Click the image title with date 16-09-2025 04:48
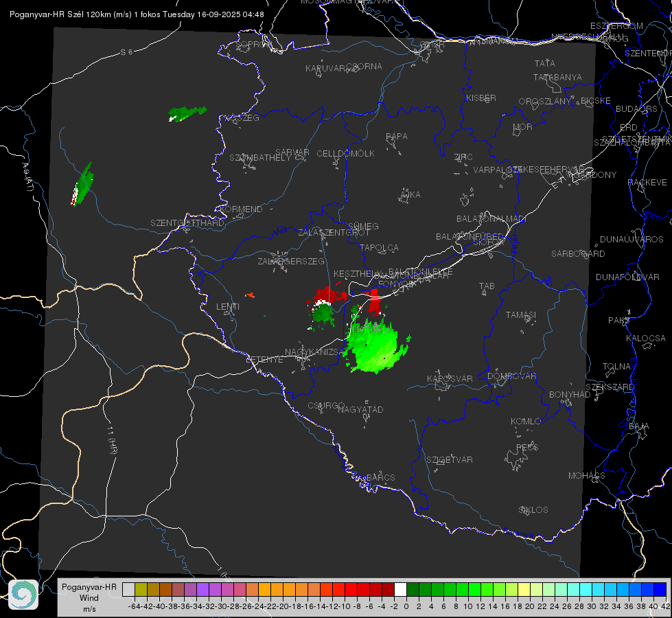This screenshot has width=672, height=618. click(x=137, y=14)
